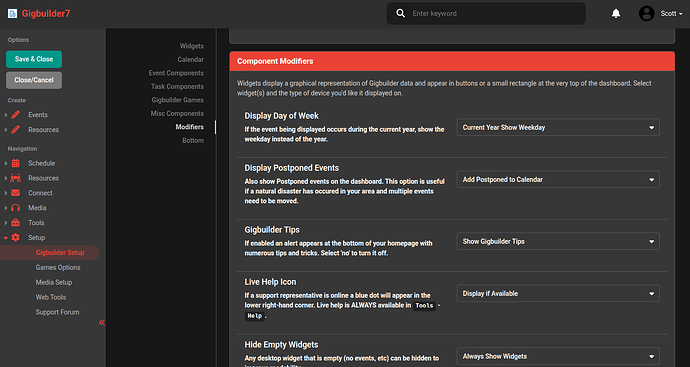Click the Tools code tag in Live Help text
The height and width of the screenshot is (367, 690).
point(424,305)
